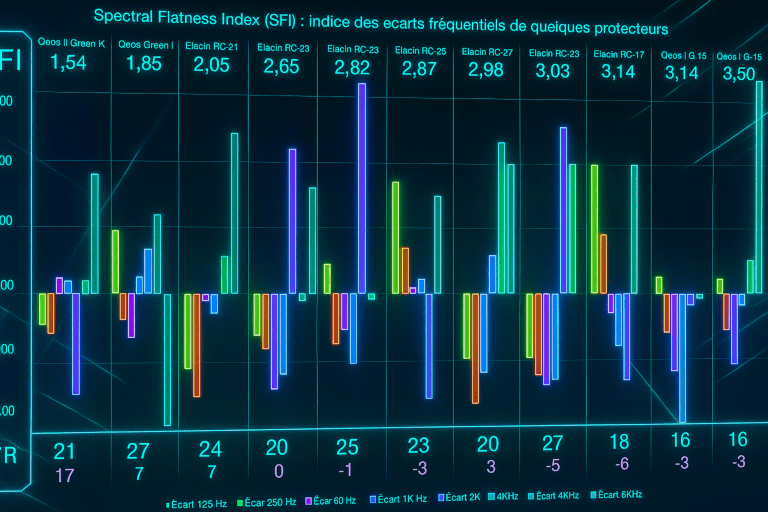
Task: Click the bottom row value 23
Action: point(418,446)
